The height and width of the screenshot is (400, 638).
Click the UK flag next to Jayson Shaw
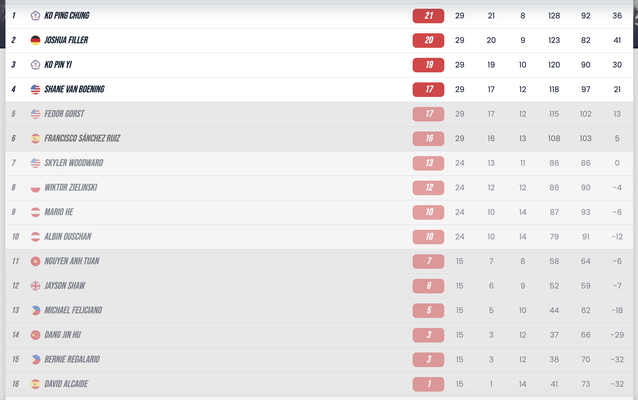click(35, 286)
